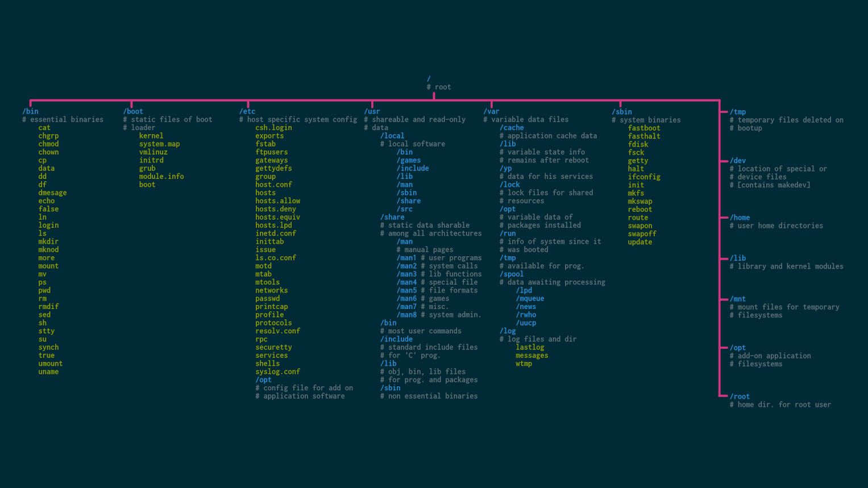Click 'fastboot' in system binaries

coord(644,128)
